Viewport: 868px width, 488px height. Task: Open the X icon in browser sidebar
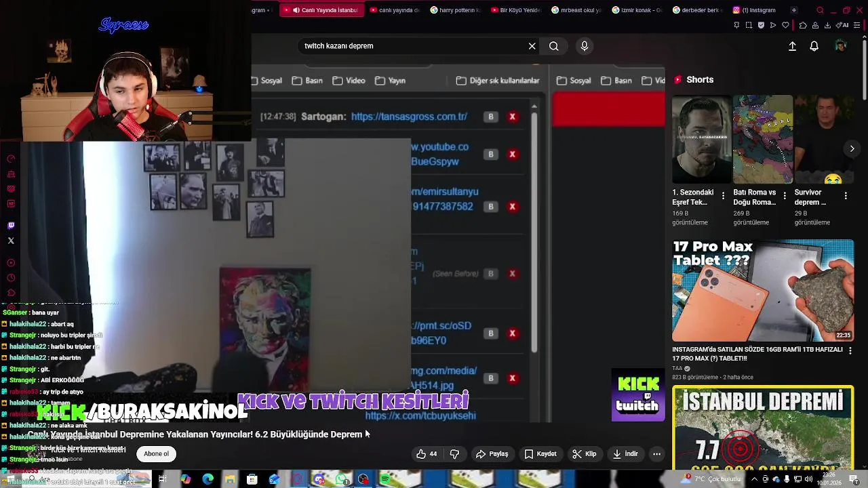pyautogui.click(x=11, y=241)
